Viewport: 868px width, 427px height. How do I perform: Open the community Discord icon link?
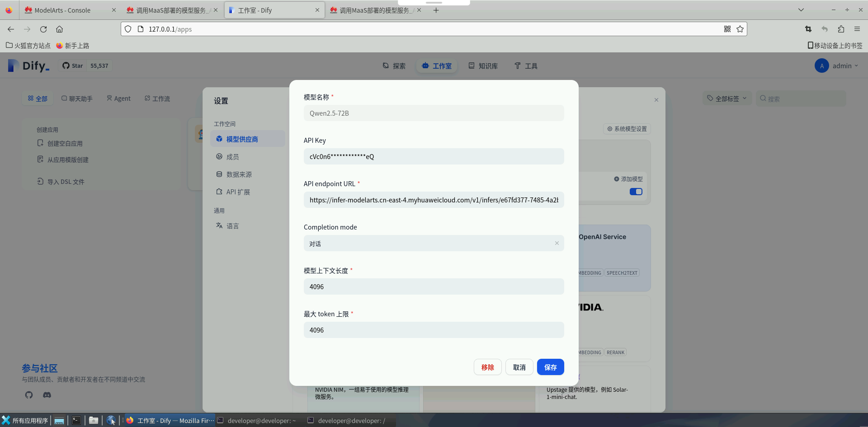tap(47, 395)
